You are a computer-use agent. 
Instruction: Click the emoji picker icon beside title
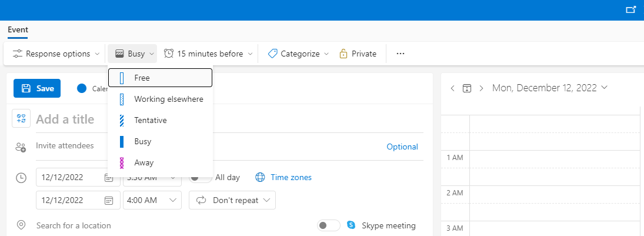coord(21,119)
